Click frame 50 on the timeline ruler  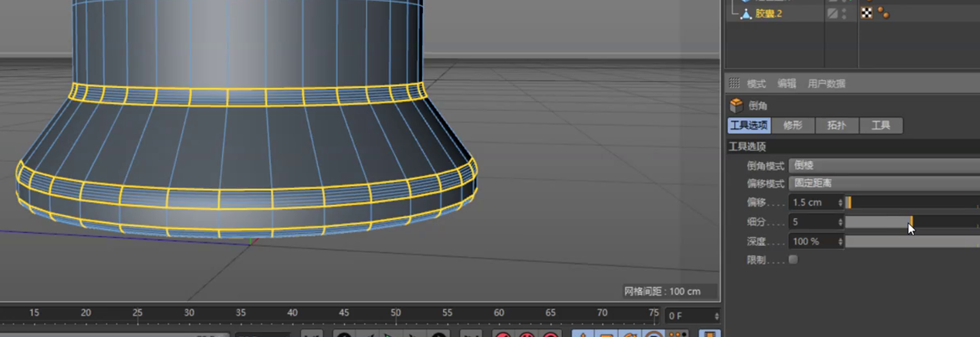coord(396,313)
